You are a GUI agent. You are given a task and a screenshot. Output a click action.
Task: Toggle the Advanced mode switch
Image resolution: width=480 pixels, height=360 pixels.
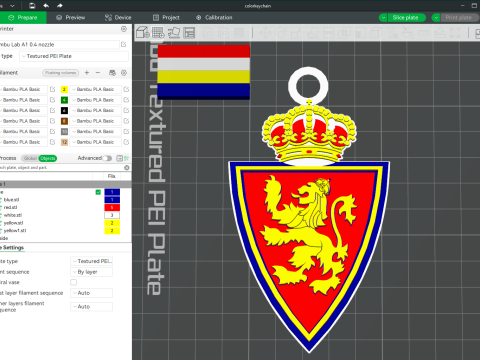pos(107,158)
